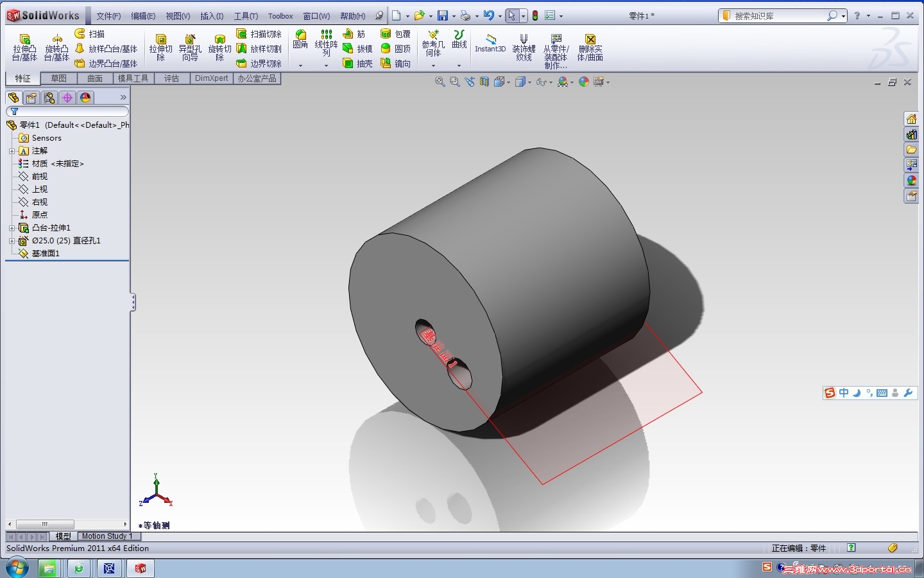This screenshot has height=578, width=924.
Task: Toggle Instant3D mode
Action: (490, 43)
